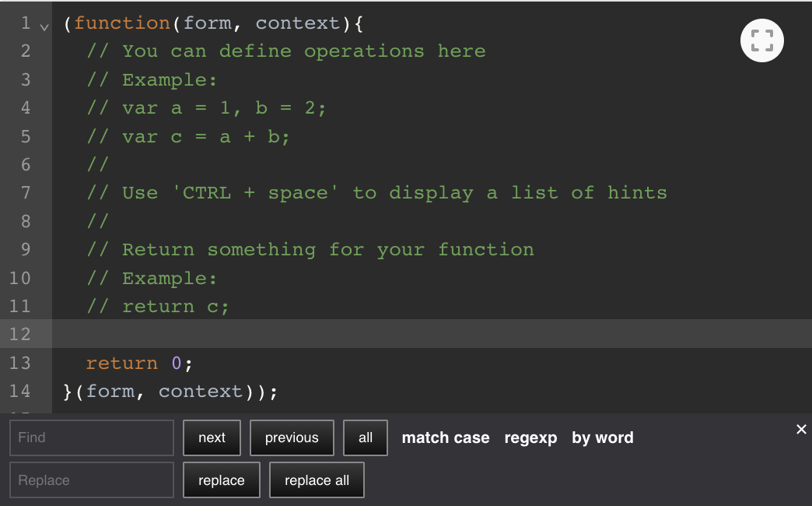Find the next match
Viewport: 812px width, 506px height.
212,437
